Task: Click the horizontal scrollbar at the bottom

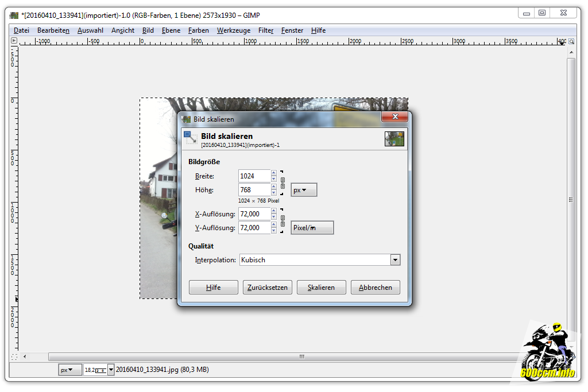Action: point(301,356)
